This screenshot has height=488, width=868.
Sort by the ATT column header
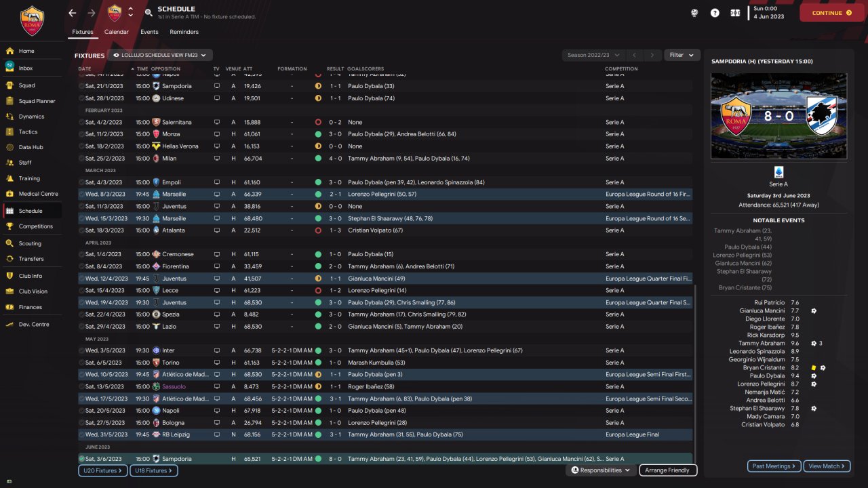pyautogui.click(x=248, y=68)
